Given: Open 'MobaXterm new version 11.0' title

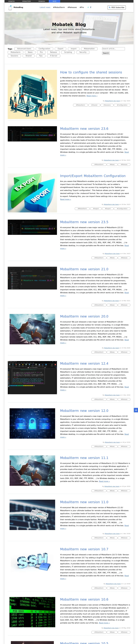Looking at the screenshot, I should pos(84,502).
